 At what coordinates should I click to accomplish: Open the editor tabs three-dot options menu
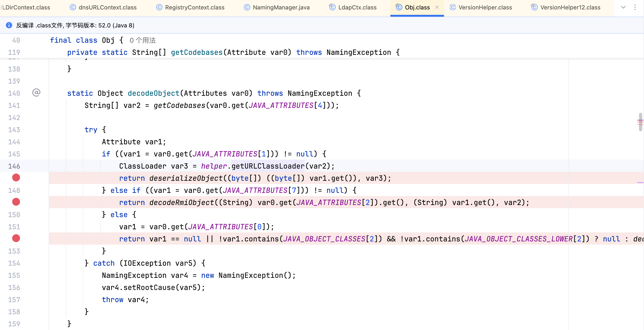point(635,7)
